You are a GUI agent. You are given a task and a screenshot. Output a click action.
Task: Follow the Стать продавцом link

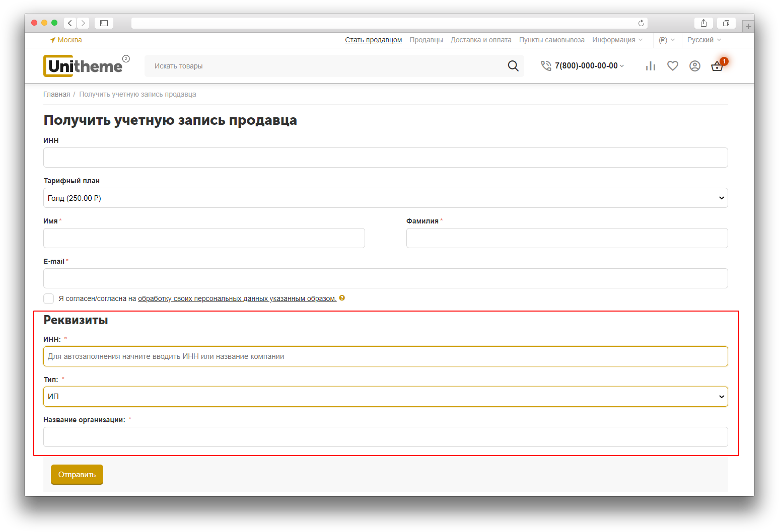click(x=373, y=40)
